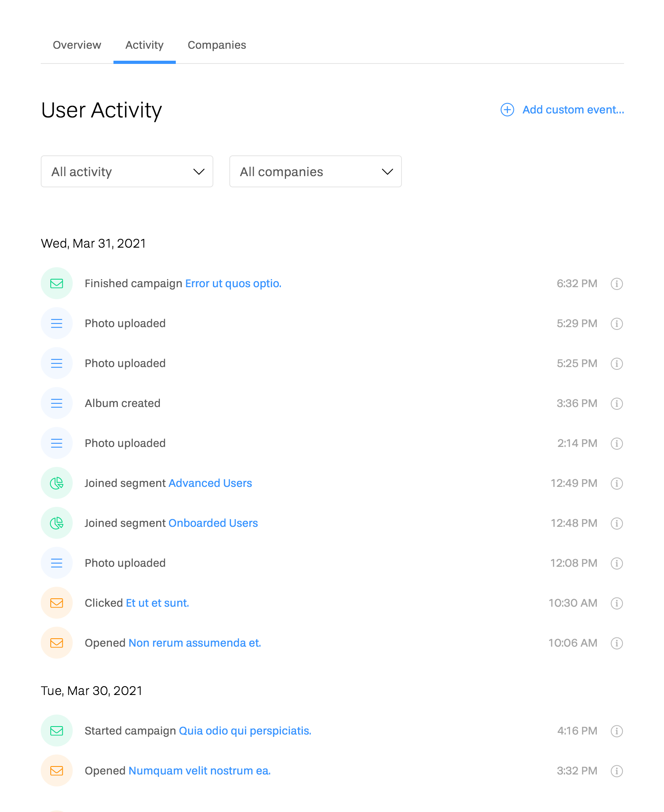Image resolution: width=664 pixels, height=812 pixels.
Task: Click info icon for 6:32 PM event
Action: (616, 284)
